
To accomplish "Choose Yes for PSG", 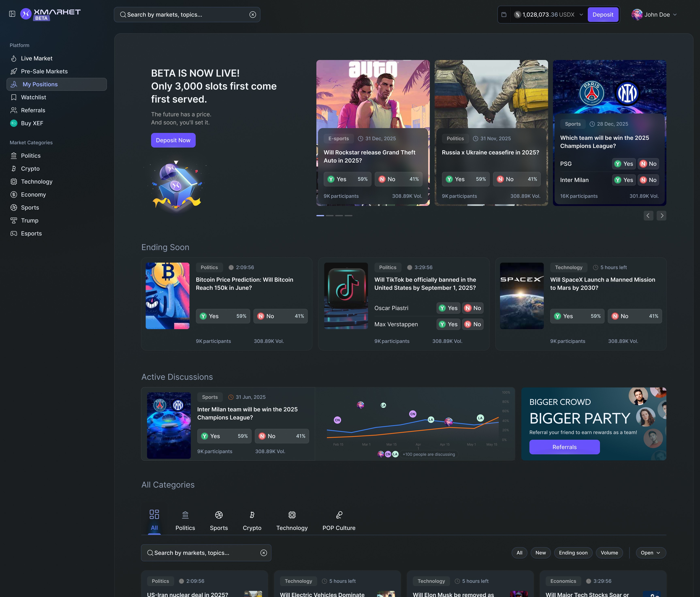I will pyautogui.click(x=624, y=164).
